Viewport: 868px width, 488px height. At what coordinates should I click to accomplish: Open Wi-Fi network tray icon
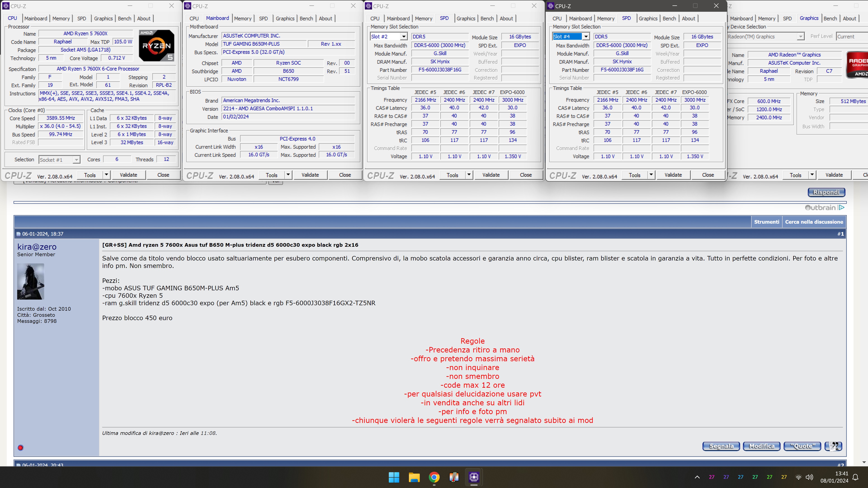[798, 477]
